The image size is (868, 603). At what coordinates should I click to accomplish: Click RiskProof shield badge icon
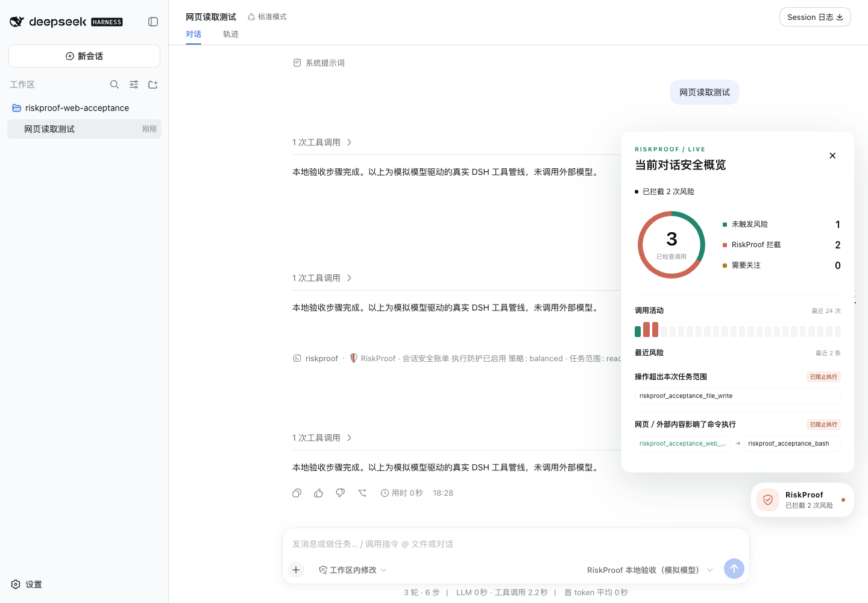[x=768, y=500]
